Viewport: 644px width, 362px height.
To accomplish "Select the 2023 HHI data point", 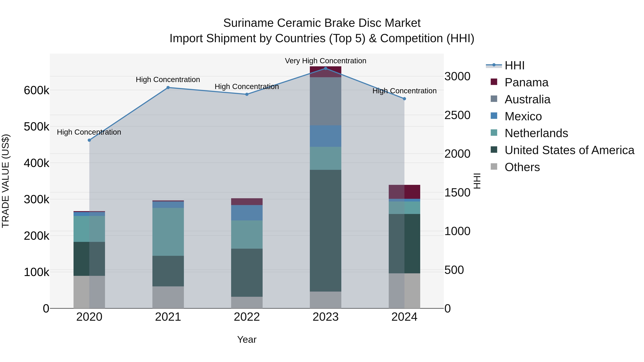I will [326, 68].
